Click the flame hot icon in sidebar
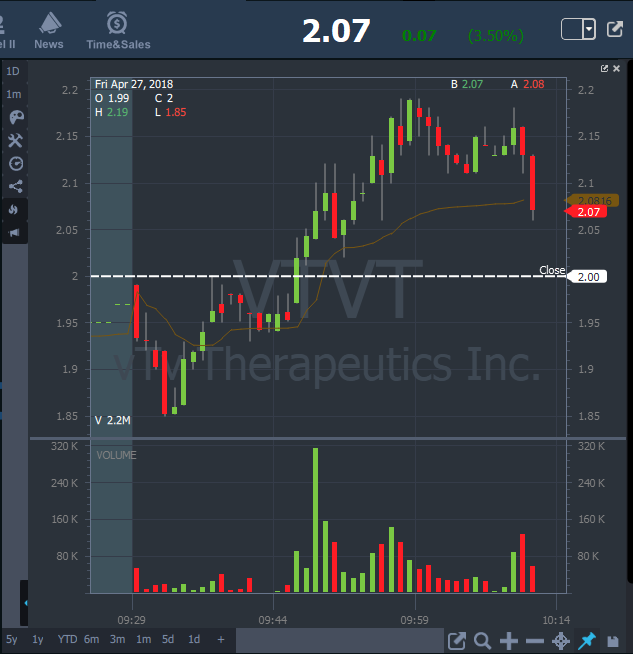633x654 pixels. [14, 209]
